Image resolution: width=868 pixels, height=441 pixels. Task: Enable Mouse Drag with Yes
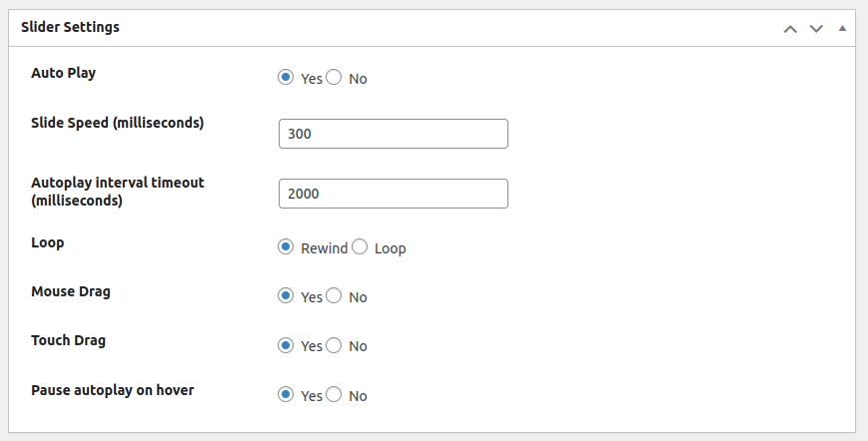[x=287, y=295]
